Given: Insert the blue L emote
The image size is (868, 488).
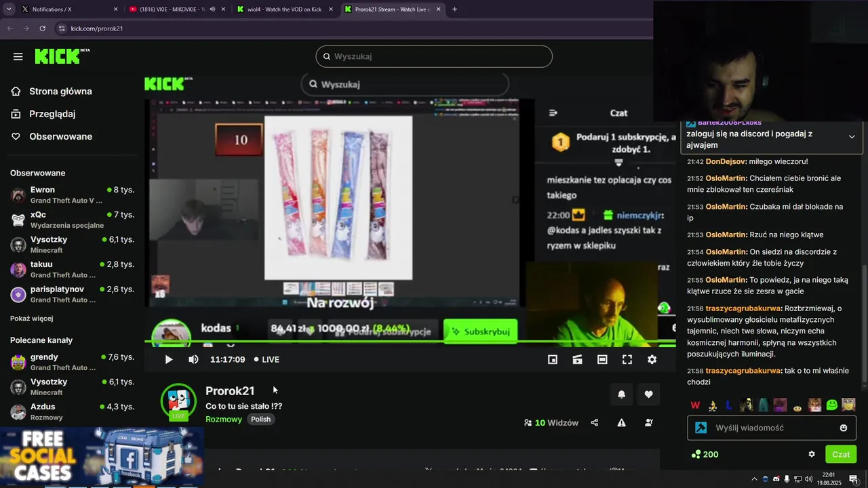Looking at the screenshot, I should click(x=729, y=405).
